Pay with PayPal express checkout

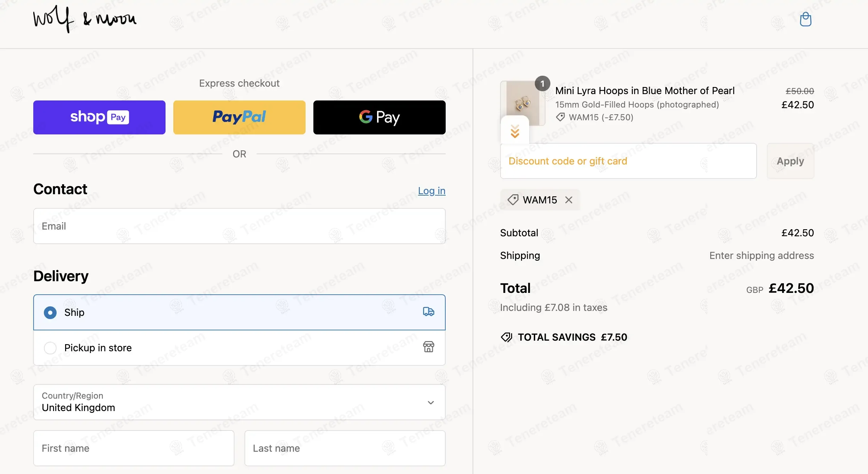239,117
